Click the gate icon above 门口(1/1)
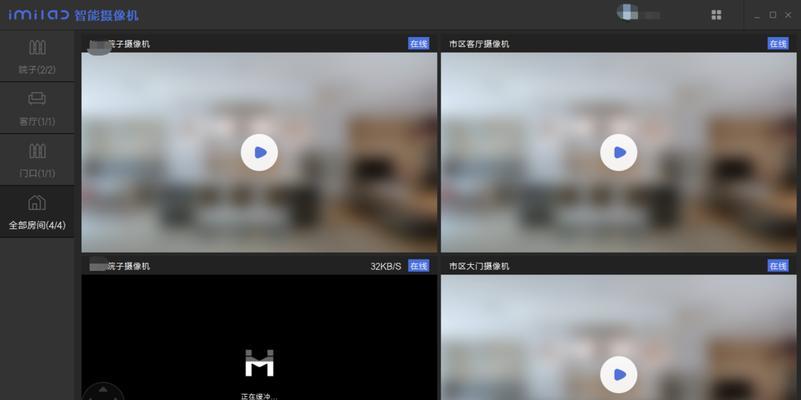The image size is (801, 400). pyautogui.click(x=37, y=151)
